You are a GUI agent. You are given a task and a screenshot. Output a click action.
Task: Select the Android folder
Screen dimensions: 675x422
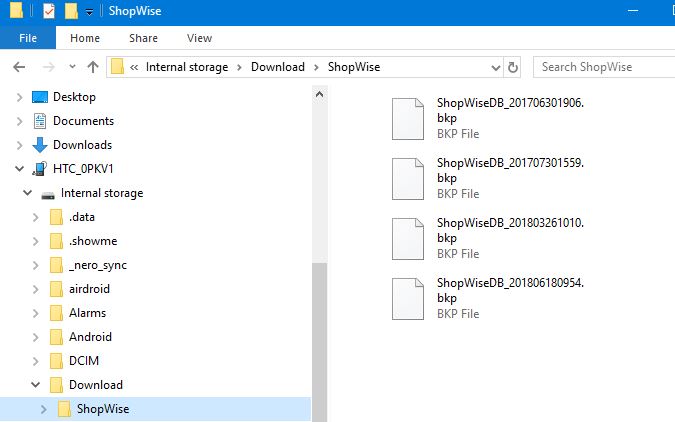coord(90,337)
